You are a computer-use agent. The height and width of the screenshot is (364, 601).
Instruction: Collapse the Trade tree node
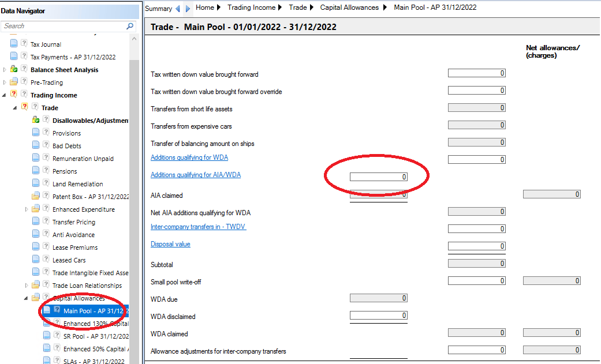pos(15,108)
